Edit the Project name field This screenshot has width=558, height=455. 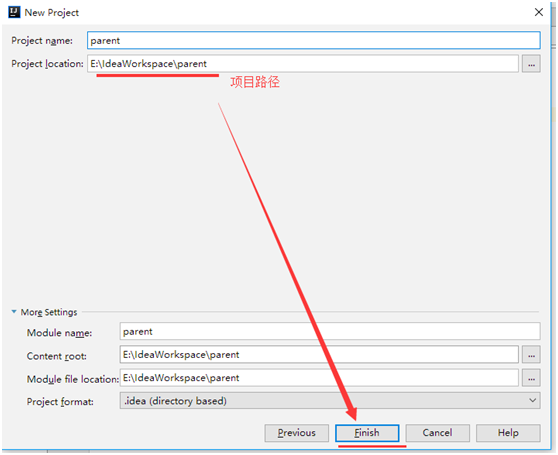coord(314,41)
